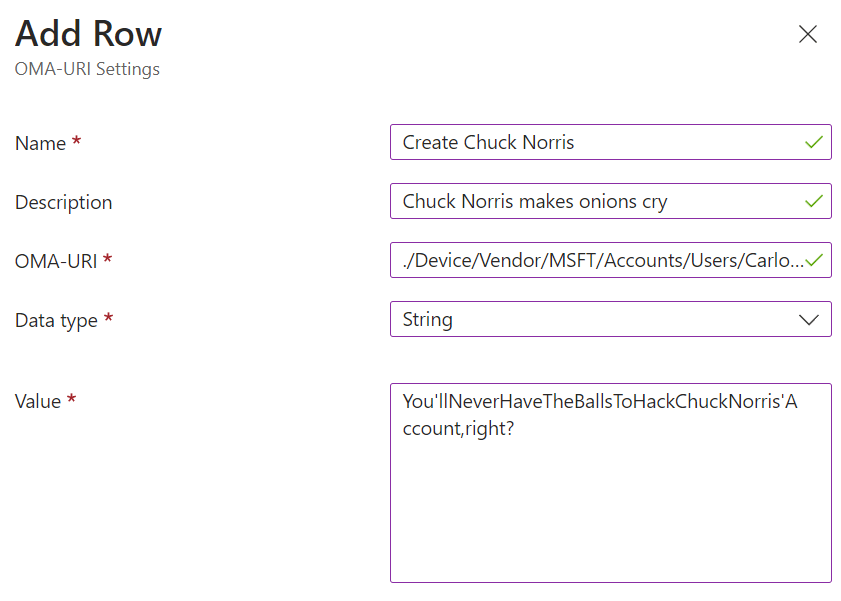This screenshot has height=601, width=841.
Task: Open the Data type String dropdown
Action: [x=600, y=320]
